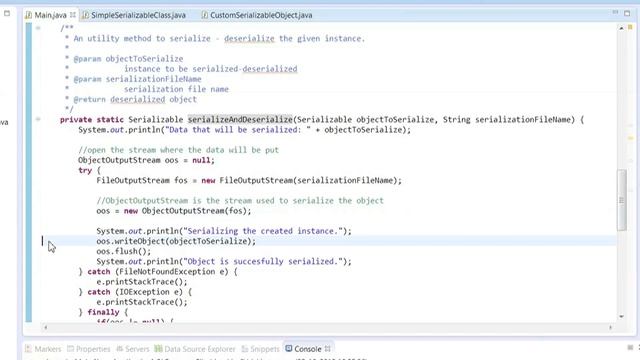Close the Console view
The image size is (640, 360).
pyautogui.click(x=327, y=349)
